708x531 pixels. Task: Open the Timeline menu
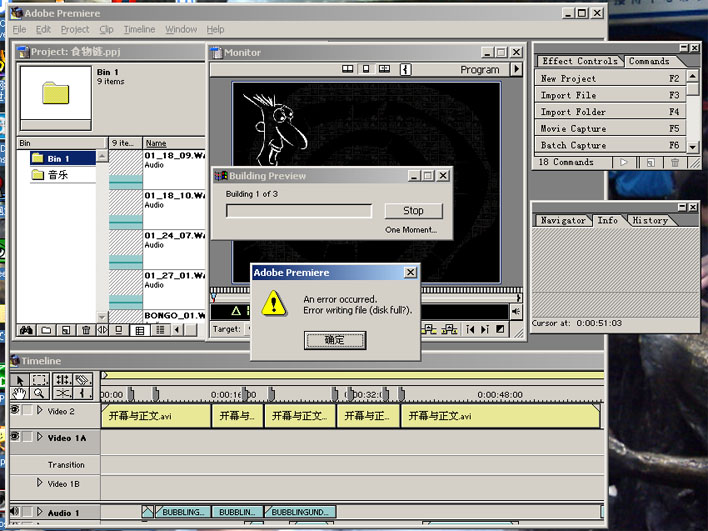140,29
